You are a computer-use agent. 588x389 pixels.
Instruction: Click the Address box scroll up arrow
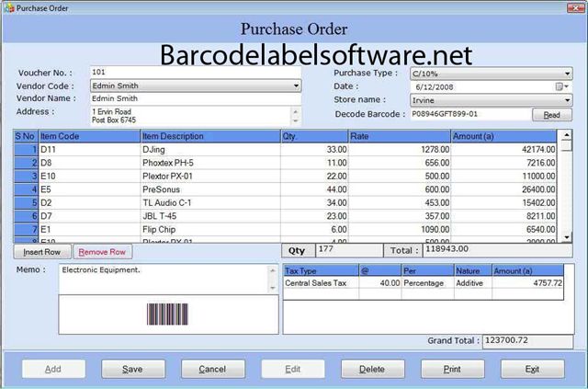tap(296, 112)
